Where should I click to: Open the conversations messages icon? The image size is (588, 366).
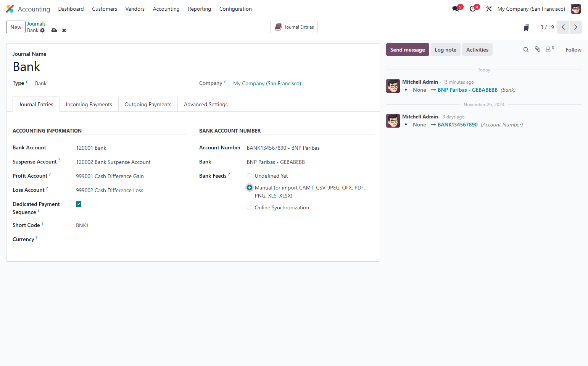[456, 8]
